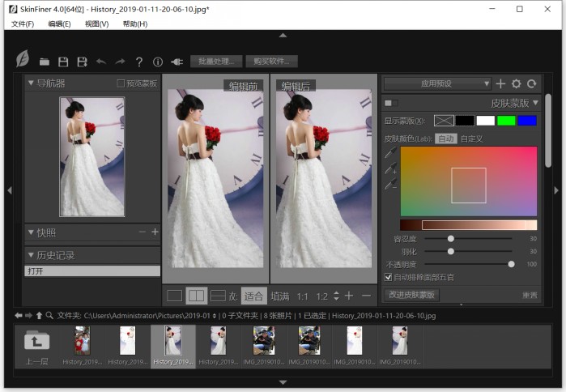The width and height of the screenshot is (566, 392).
Task: Select the side-by-side split view icon
Action: [x=196, y=296]
